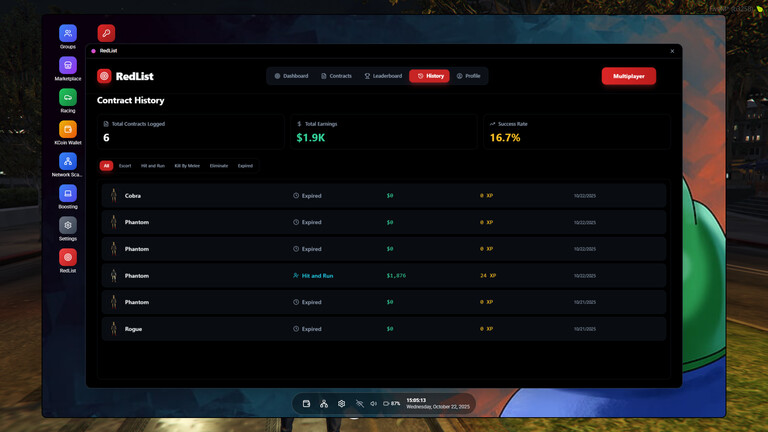
Task: Go to the Profile tab
Action: click(x=469, y=76)
